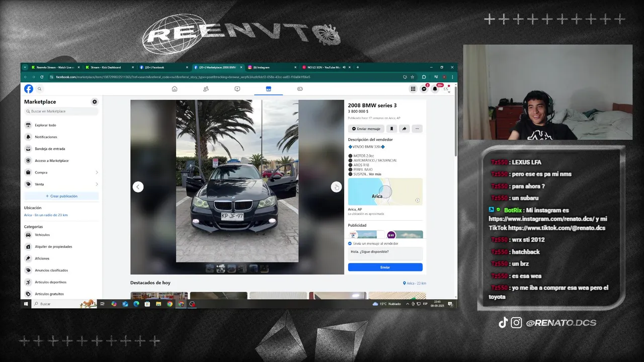Open Microsoft Edge from taskbar
The width and height of the screenshot is (644, 362).
point(136,304)
